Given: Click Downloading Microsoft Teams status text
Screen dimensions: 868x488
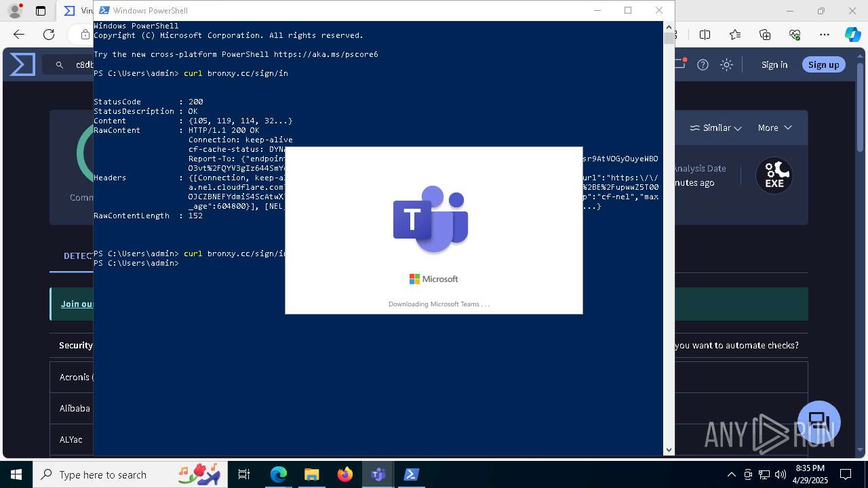Looking at the screenshot, I should point(439,304).
